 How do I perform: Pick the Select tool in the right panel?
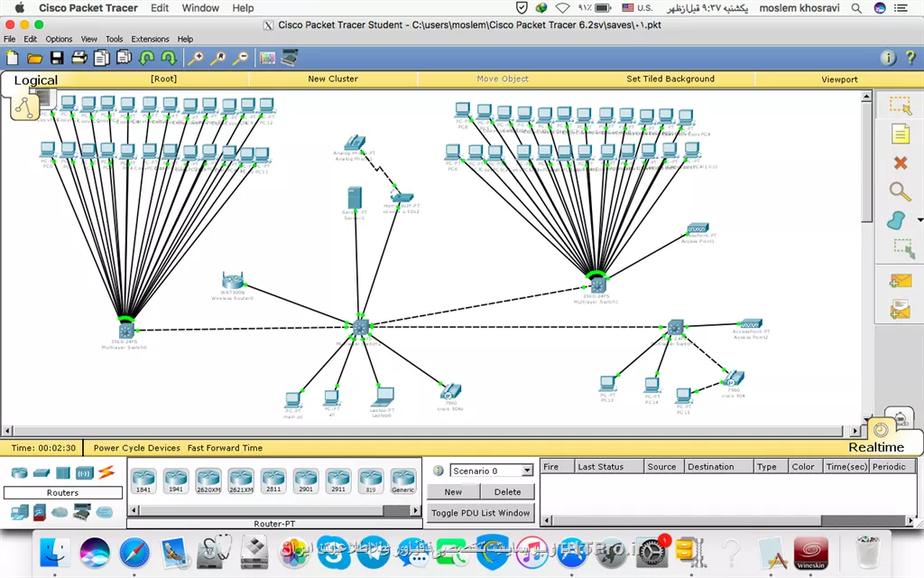pyautogui.click(x=900, y=106)
